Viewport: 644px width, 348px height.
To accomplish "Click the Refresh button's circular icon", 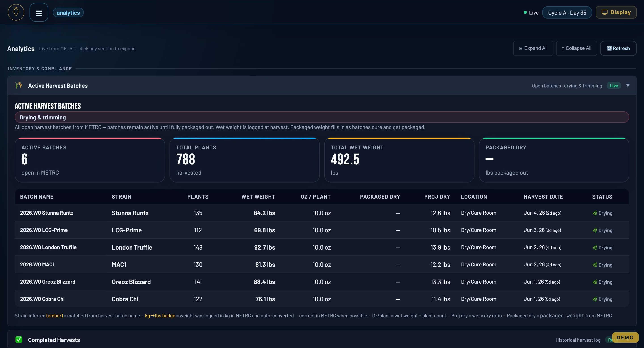I will click(x=609, y=48).
